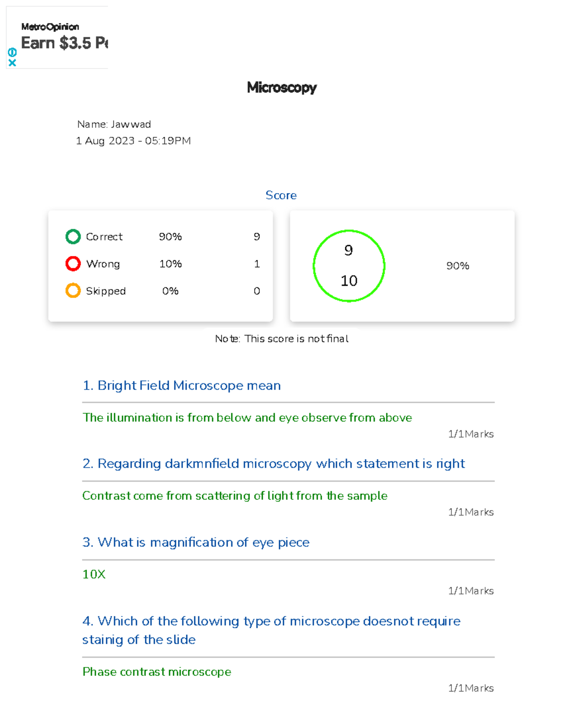This screenshot has height=728, width=563.
Task: Click the 'Note: This score is not final' text
Action: (281, 338)
